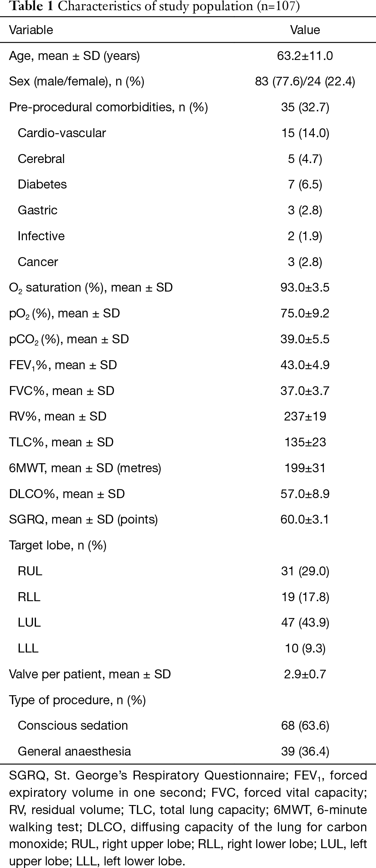Select the pCO2 value 39.0±5.5
This screenshot has height=868, width=376.
(x=305, y=339)
